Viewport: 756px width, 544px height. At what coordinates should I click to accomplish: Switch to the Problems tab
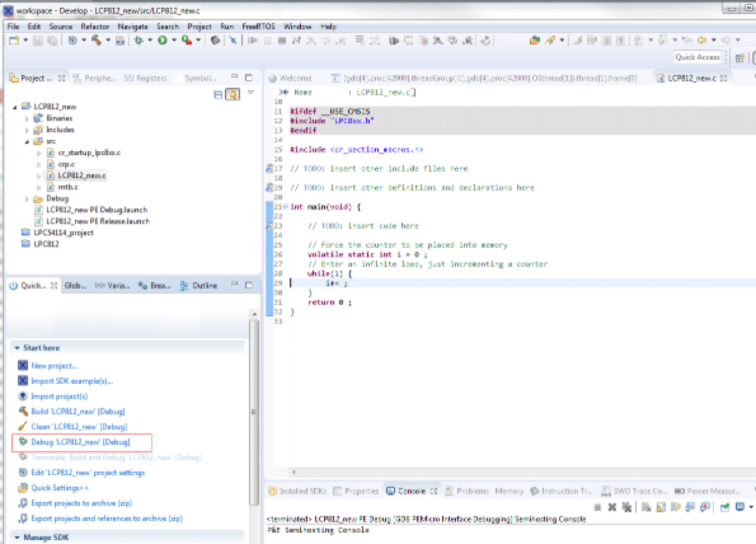coord(472,491)
